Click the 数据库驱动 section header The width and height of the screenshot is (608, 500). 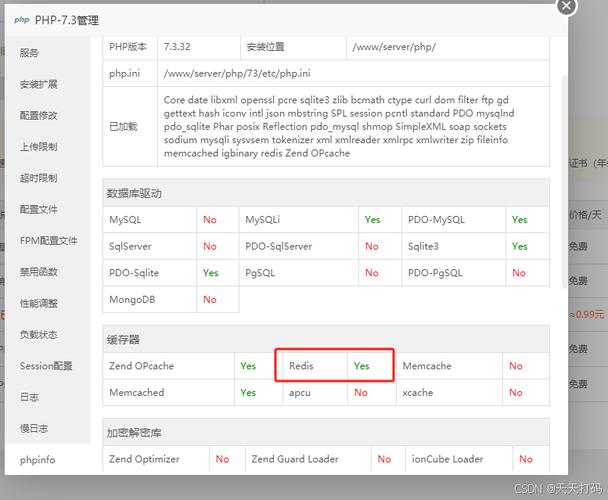coord(326,193)
